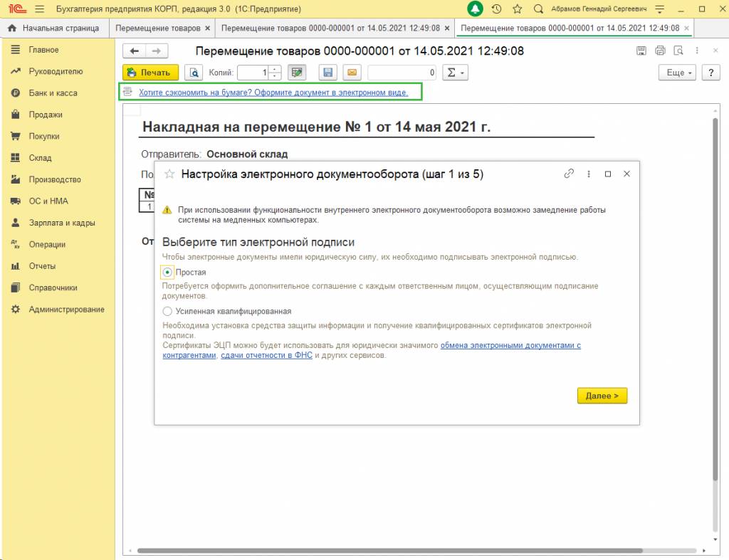
Task: Close the middle Перемещение товаров 0000-000001 tab
Action: tap(447, 28)
